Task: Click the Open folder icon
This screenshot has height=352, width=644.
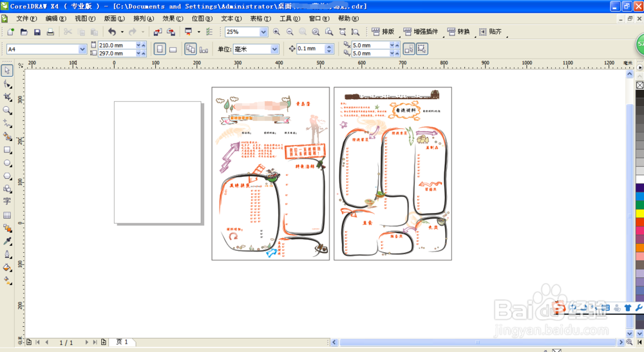Action: coord(24,32)
